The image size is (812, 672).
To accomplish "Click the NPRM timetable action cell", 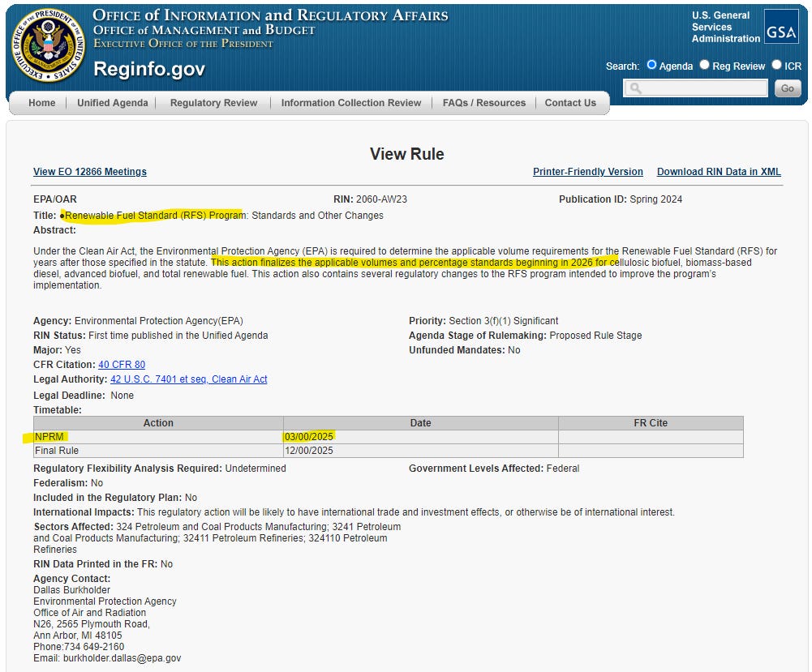I will (158, 437).
